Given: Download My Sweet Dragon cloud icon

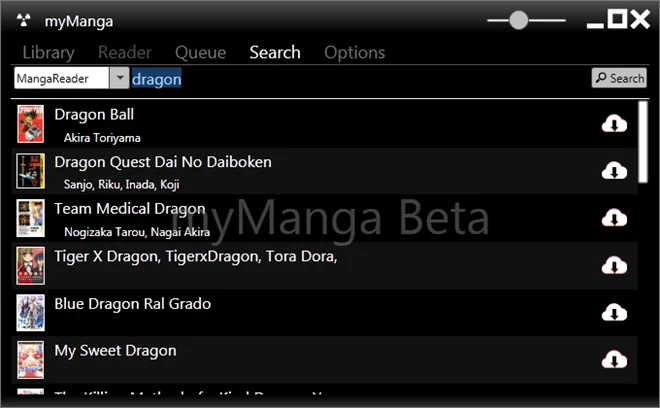Looking at the screenshot, I should pyautogui.click(x=614, y=360).
